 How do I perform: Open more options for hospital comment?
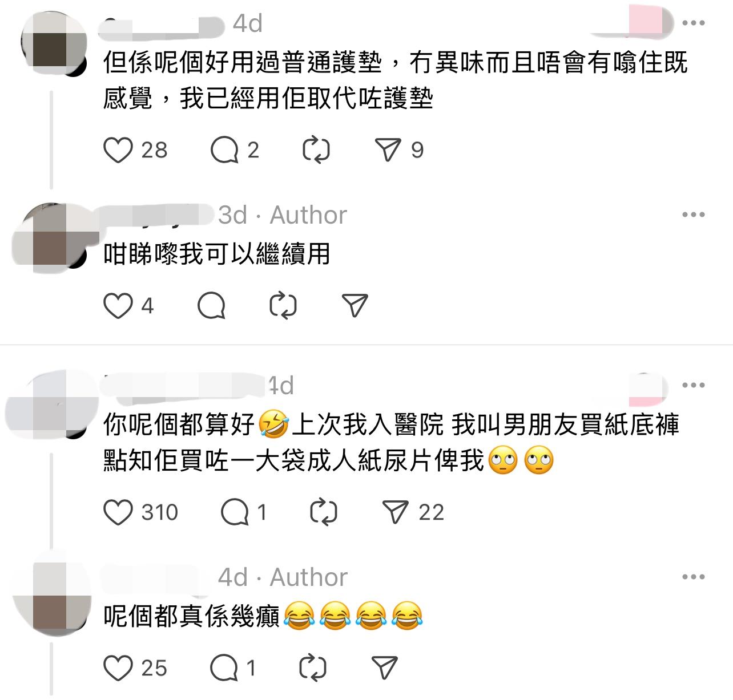[x=694, y=385]
